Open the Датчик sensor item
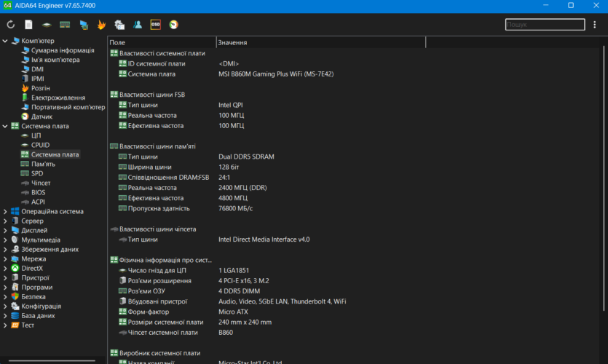This screenshot has width=608, height=364. (42, 116)
